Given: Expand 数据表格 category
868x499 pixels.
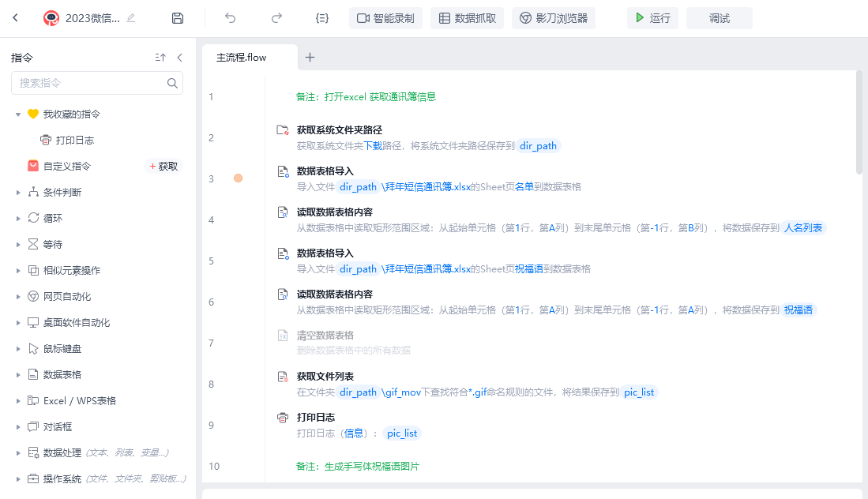Looking at the screenshot, I should [x=18, y=374].
